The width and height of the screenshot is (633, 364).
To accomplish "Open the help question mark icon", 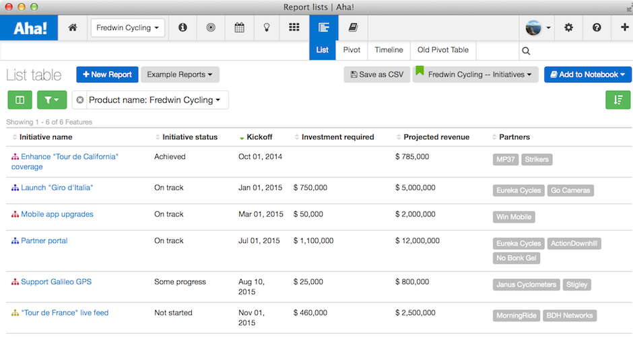I will click(x=597, y=28).
